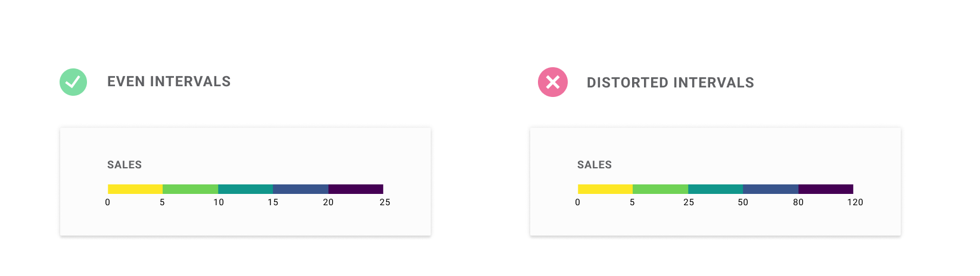This screenshot has width=980, height=276.
Task: Click the pink X icon
Action: coord(553,82)
